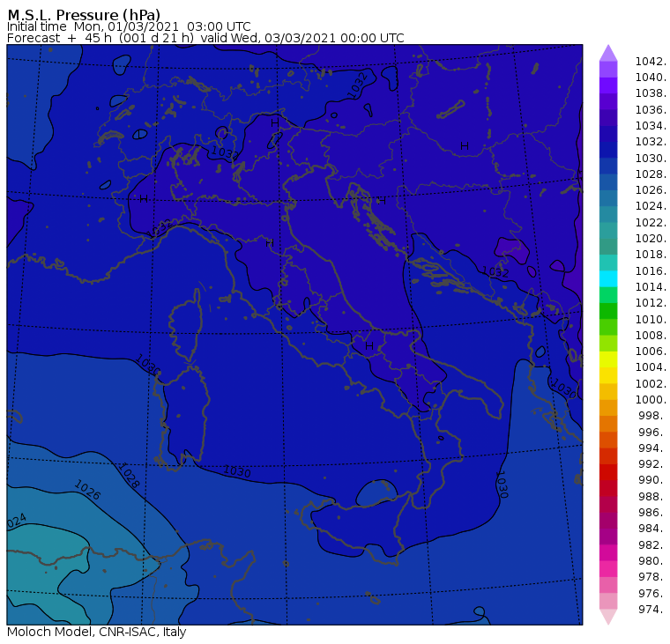The image size is (670, 644).
Task: Click the '1012.' legend value
Action: [x=651, y=302]
